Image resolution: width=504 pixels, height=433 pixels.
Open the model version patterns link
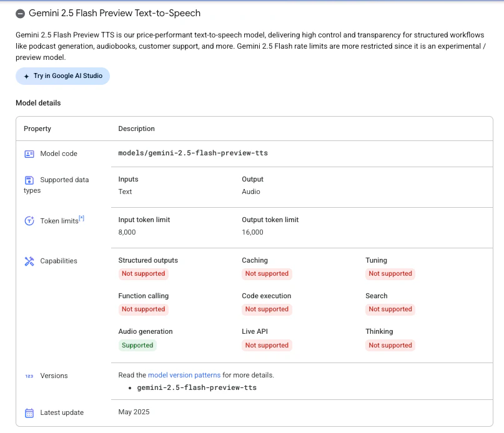[x=184, y=375]
